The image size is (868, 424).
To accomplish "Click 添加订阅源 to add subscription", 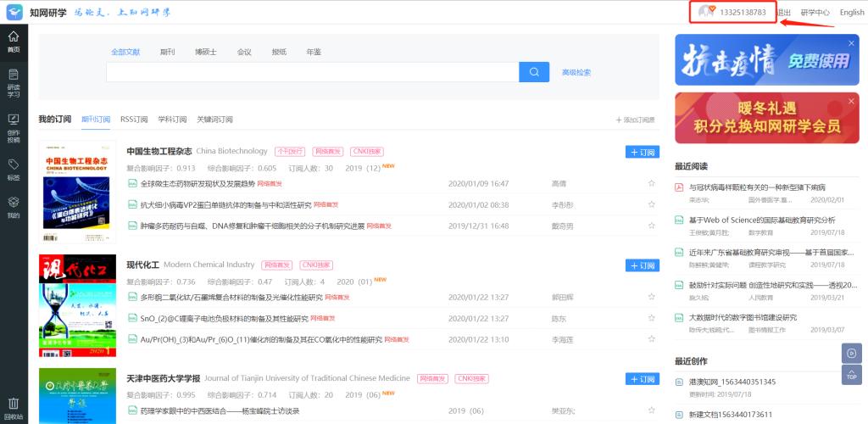I will (x=635, y=120).
